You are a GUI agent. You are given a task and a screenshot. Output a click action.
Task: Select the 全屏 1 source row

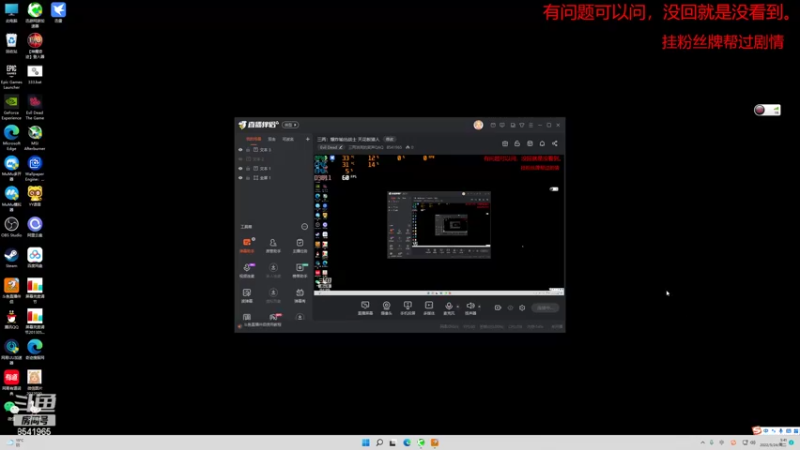[x=274, y=178]
